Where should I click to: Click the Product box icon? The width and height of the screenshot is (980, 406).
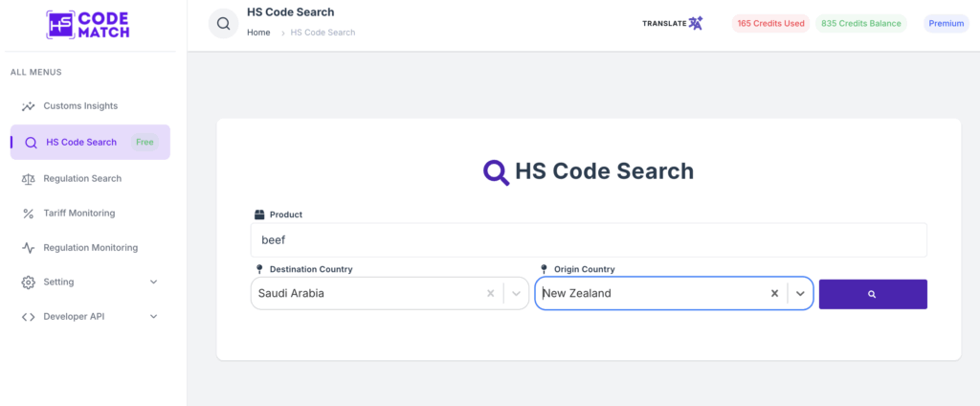[x=260, y=214]
